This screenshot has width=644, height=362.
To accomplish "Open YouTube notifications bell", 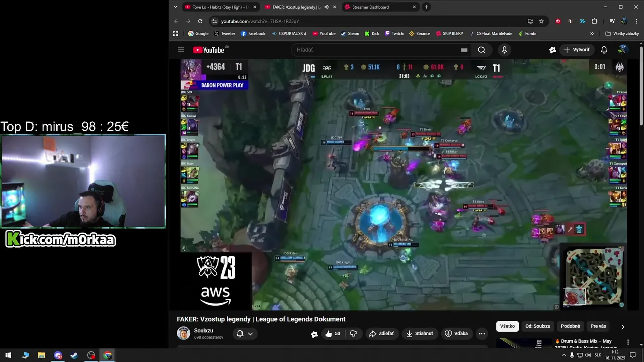I will (604, 50).
